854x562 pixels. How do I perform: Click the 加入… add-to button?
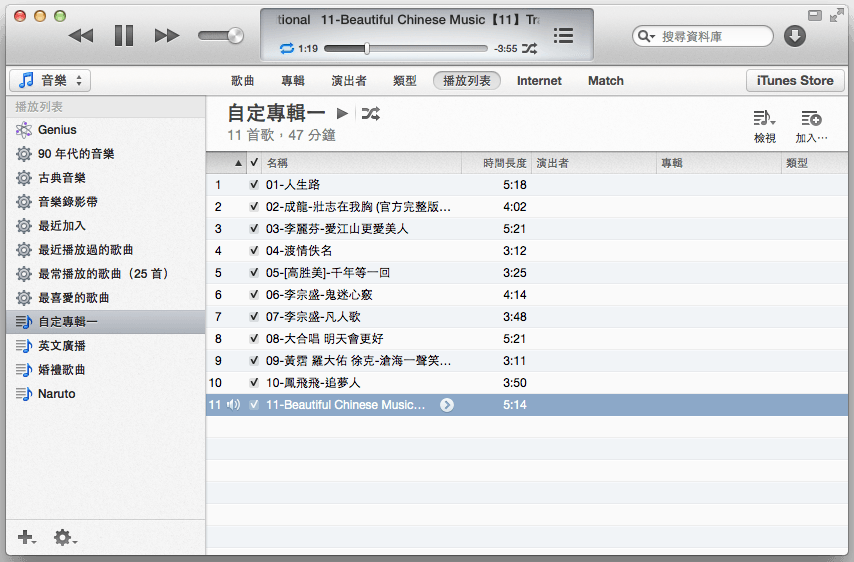click(x=811, y=126)
